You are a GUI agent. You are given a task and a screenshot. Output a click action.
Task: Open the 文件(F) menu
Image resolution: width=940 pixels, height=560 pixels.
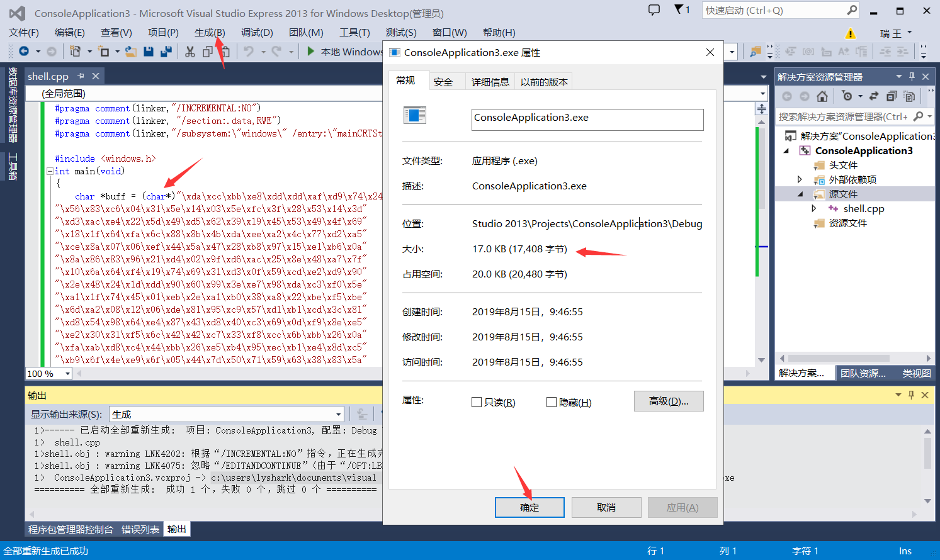pyautogui.click(x=24, y=33)
